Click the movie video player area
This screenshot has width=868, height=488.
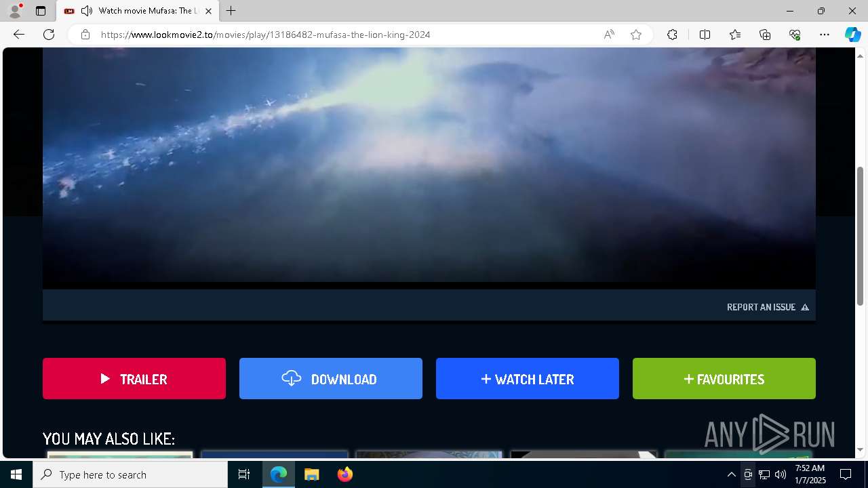(429, 168)
